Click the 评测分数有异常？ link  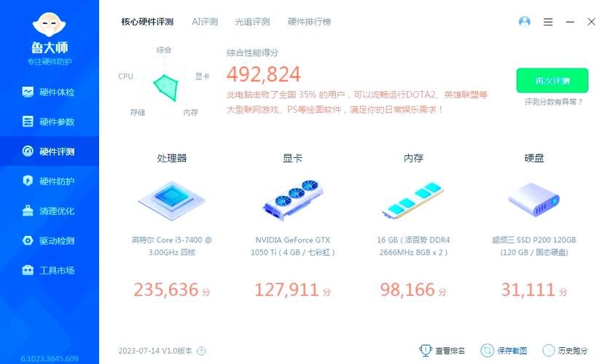click(554, 102)
